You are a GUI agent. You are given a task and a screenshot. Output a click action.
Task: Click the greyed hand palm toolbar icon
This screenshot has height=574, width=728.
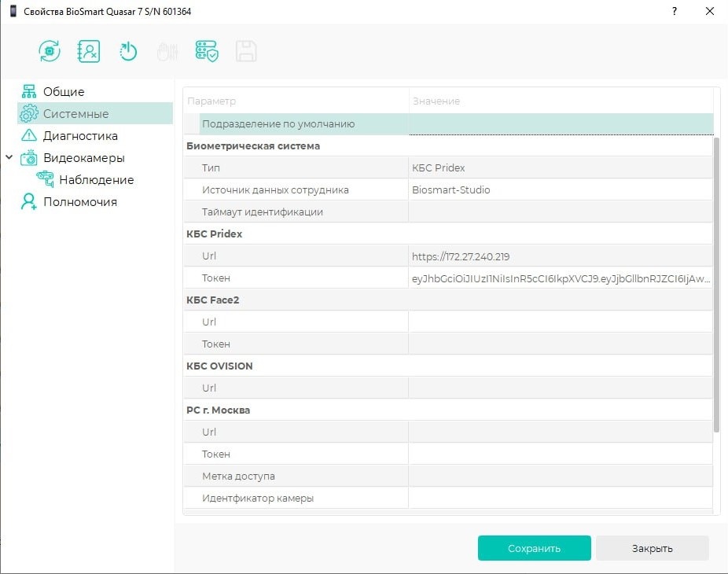[167, 52]
